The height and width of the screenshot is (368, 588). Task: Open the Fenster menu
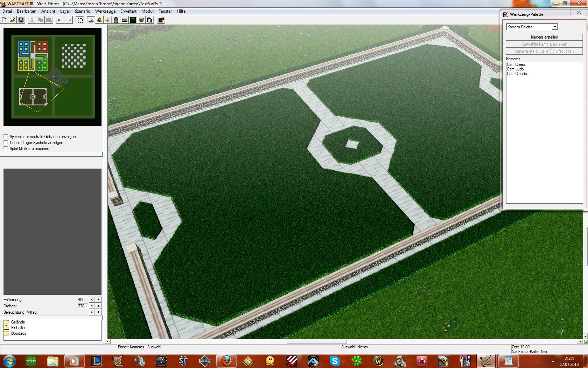click(x=165, y=11)
